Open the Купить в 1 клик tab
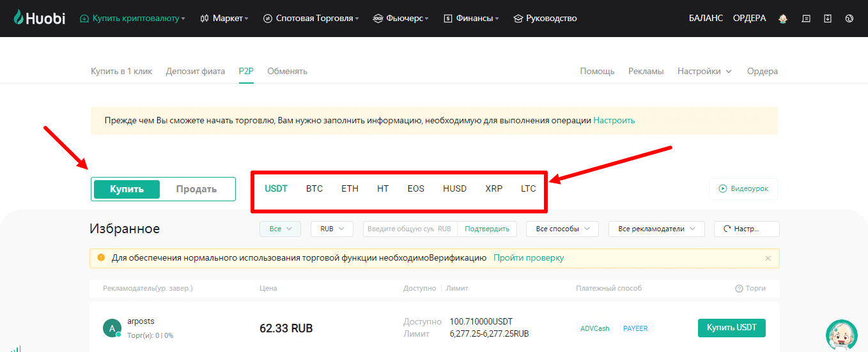Screen dimensions: 868x352 pyautogui.click(x=121, y=71)
